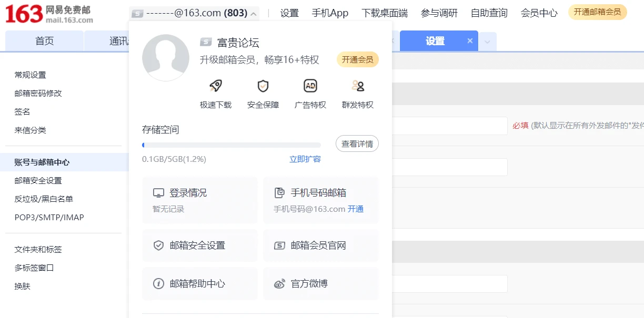Click the 群发特权 people icon
This screenshot has width=644, height=318.
(x=358, y=86)
